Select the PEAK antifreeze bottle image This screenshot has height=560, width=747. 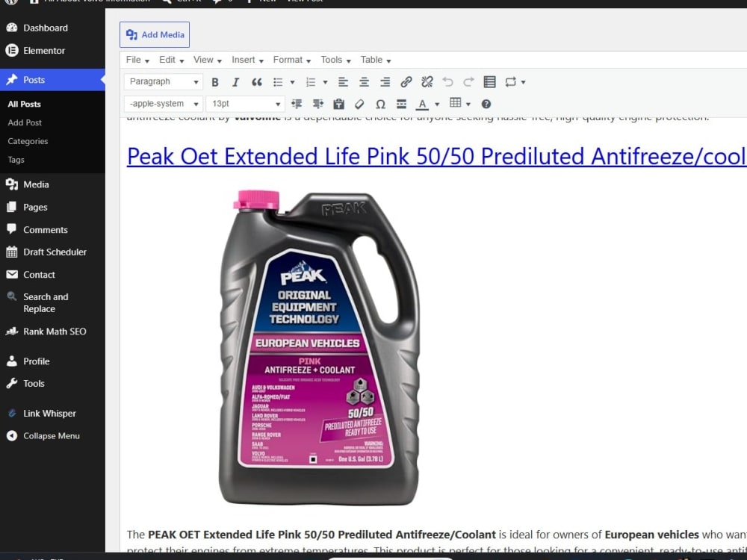[318, 346]
